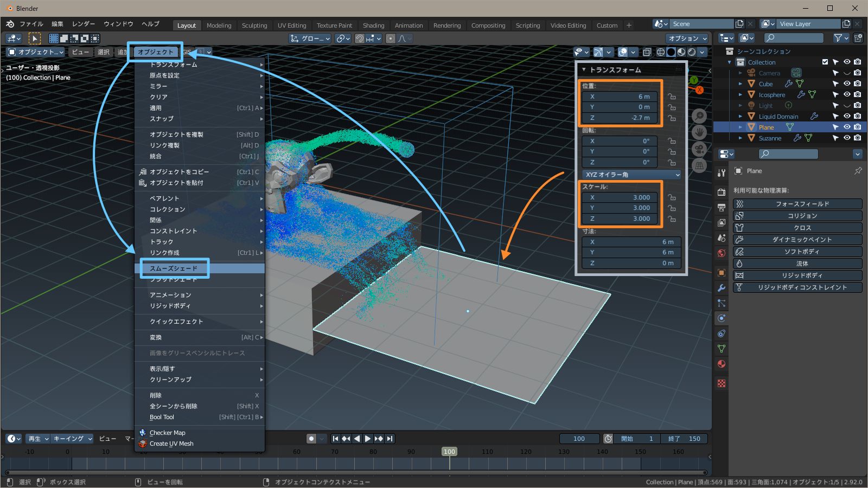Pin the Plane properties context
This screenshot has height=488, width=868.
tap(858, 171)
